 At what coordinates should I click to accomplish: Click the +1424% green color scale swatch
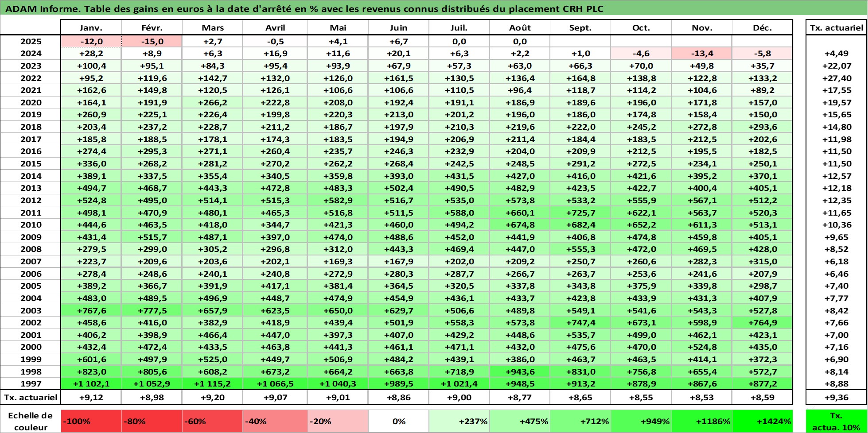762,421
